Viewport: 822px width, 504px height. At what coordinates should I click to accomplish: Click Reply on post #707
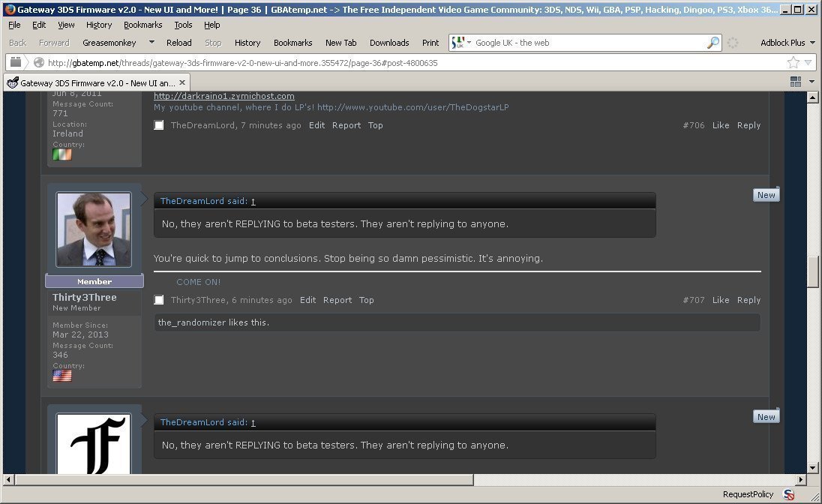tap(748, 300)
